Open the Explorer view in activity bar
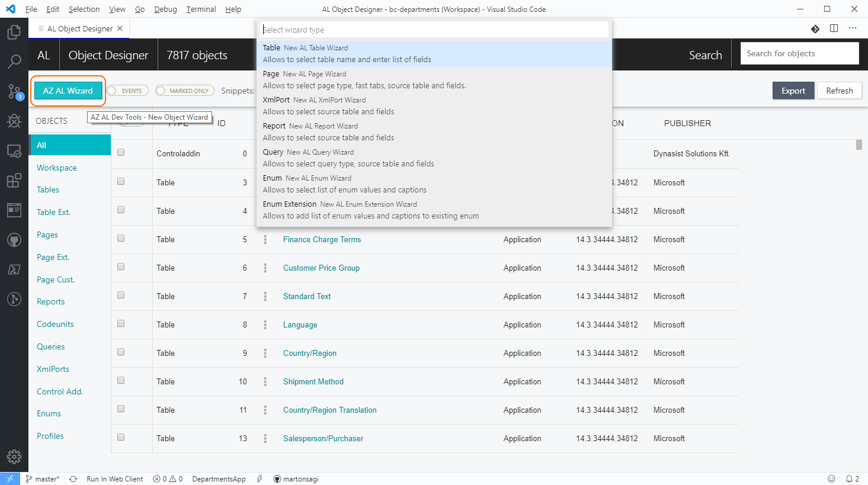 [x=14, y=32]
